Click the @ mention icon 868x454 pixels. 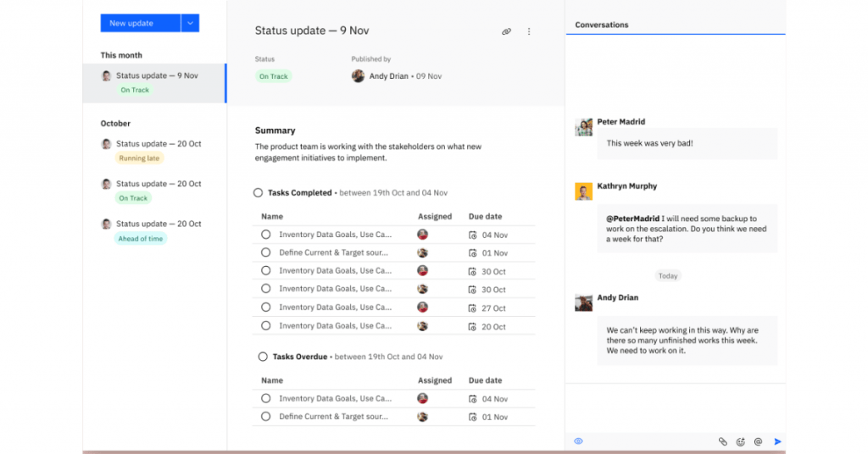(x=758, y=441)
